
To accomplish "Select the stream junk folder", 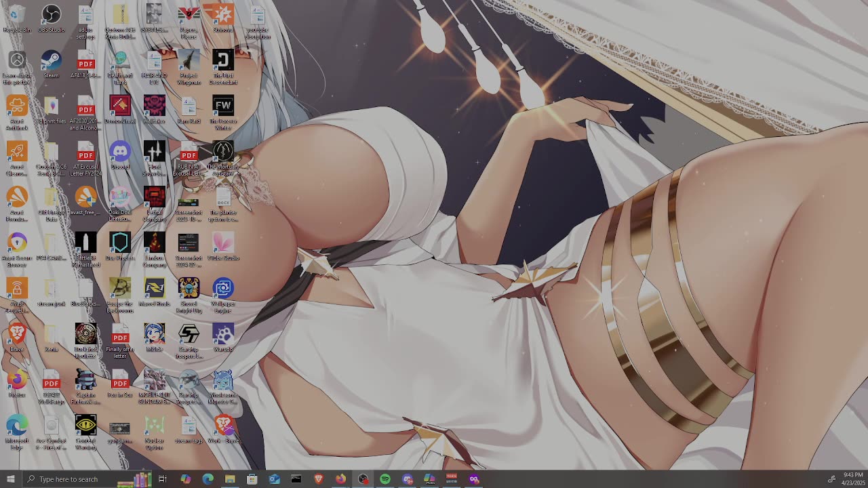I will pyautogui.click(x=51, y=292).
